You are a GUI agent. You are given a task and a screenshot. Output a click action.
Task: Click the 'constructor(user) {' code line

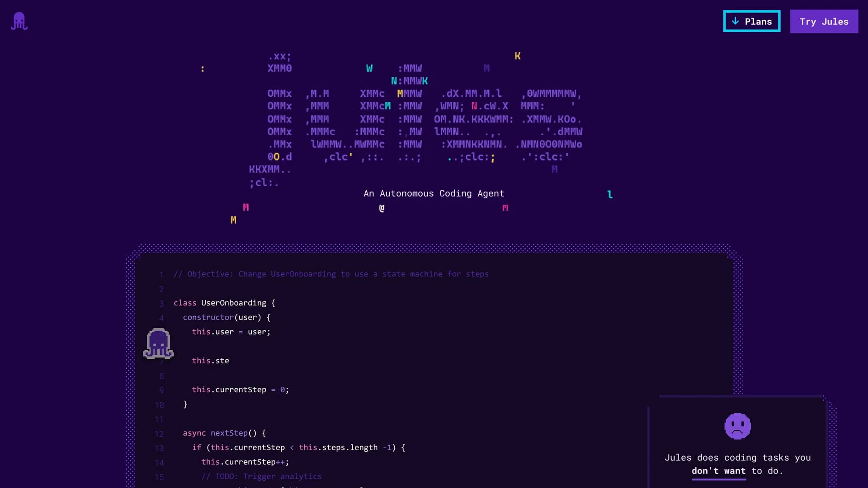tap(226, 317)
